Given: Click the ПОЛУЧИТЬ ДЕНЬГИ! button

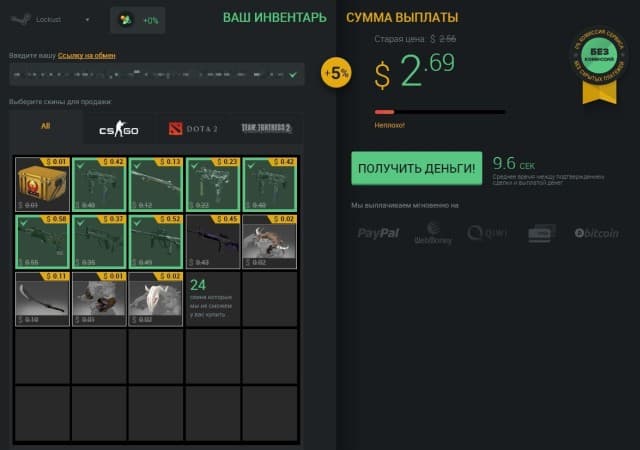Looking at the screenshot, I should pos(416,168).
